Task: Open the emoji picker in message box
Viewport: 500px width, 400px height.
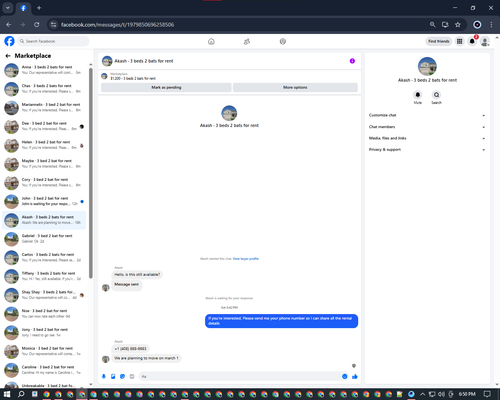Action: pyautogui.click(x=345, y=376)
